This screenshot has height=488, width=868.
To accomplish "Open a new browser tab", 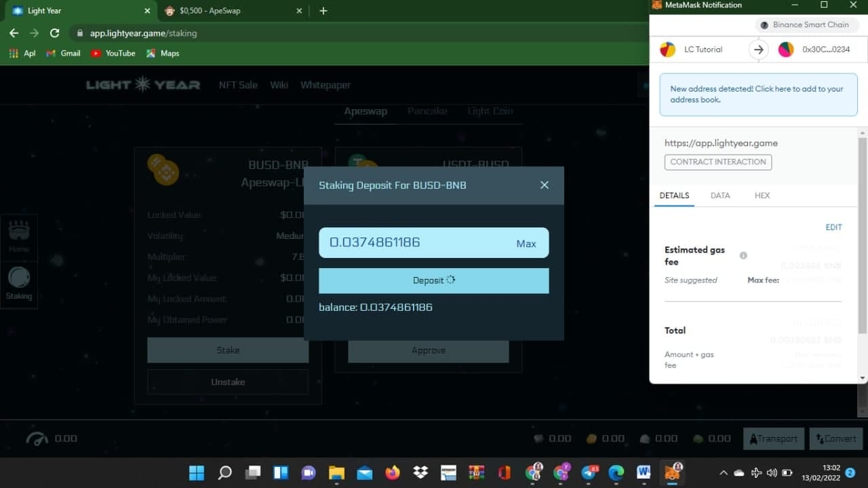I will click(323, 11).
